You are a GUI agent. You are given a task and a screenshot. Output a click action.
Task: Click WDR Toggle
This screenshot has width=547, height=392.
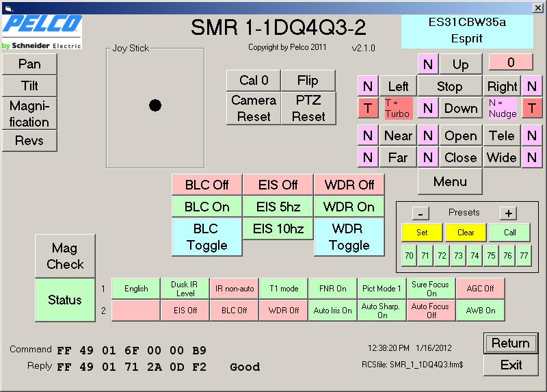(x=349, y=237)
